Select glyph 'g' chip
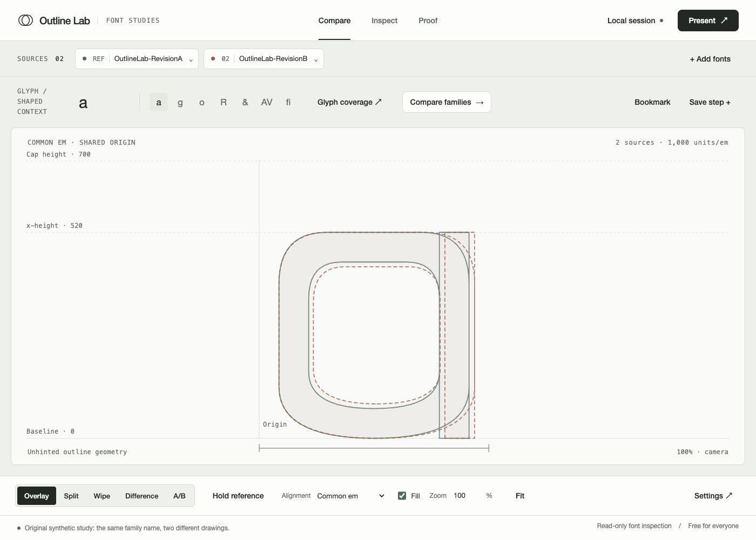 pyautogui.click(x=180, y=102)
